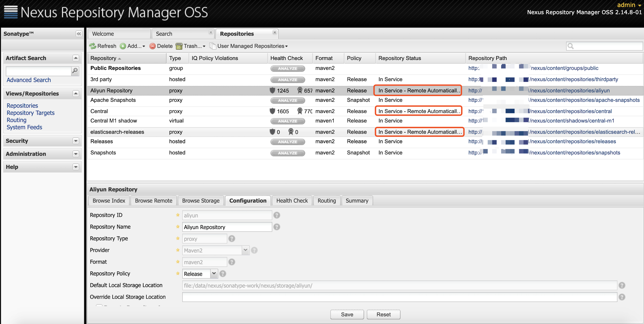The image size is (644, 324).
Task: Delete the selected repository
Action: (161, 46)
